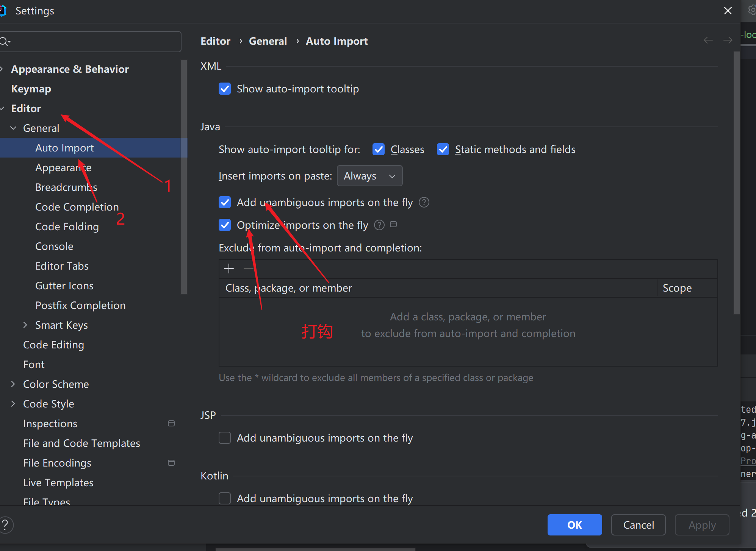The height and width of the screenshot is (551, 756).
Task: Click the OK button
Action: (x=574, y=525)
